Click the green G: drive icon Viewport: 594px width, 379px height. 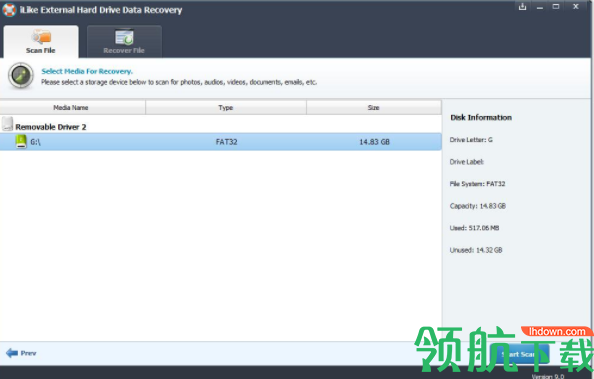(21, 142)
